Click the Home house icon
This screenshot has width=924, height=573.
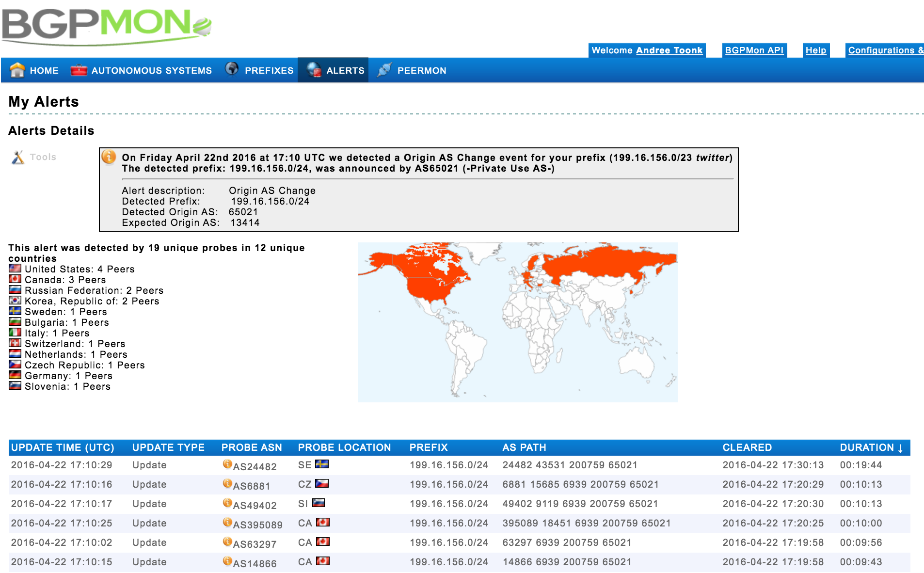click(x=17, y=70)
